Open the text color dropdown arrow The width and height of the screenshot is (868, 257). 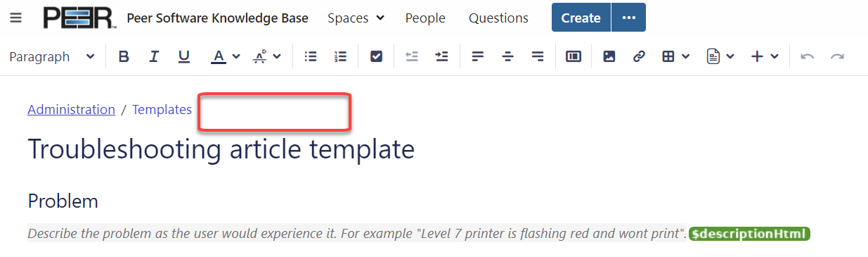click(236, 56)
